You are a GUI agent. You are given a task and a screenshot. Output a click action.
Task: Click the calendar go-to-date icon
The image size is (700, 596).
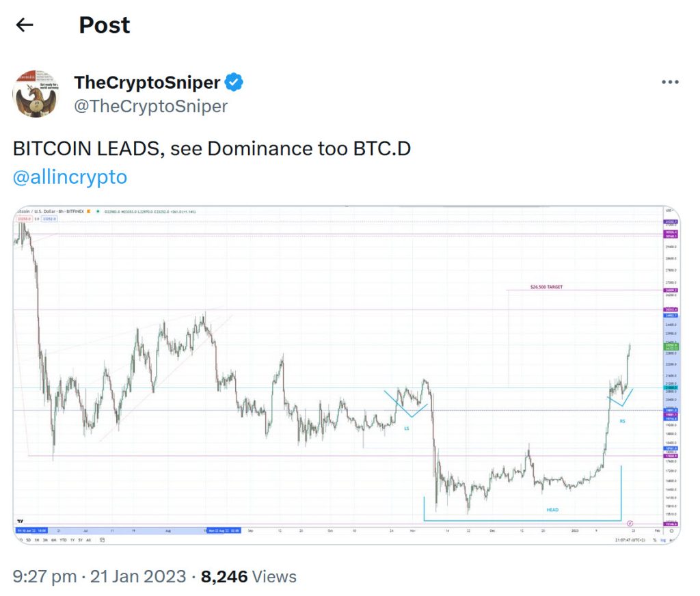103,540
